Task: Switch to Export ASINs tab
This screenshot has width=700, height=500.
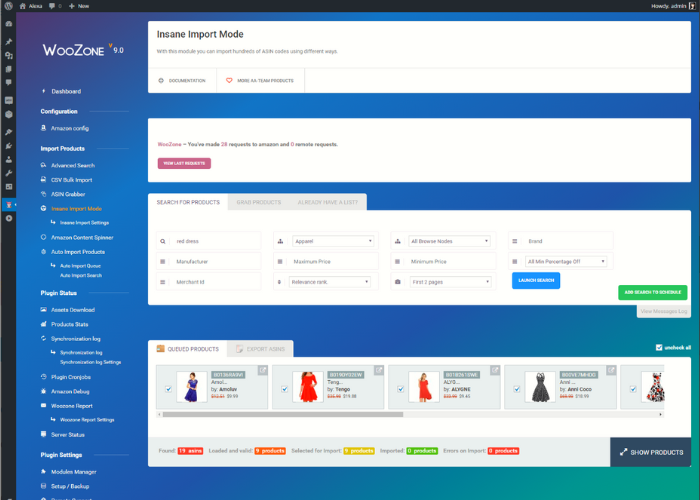Action: pos(260,349)
